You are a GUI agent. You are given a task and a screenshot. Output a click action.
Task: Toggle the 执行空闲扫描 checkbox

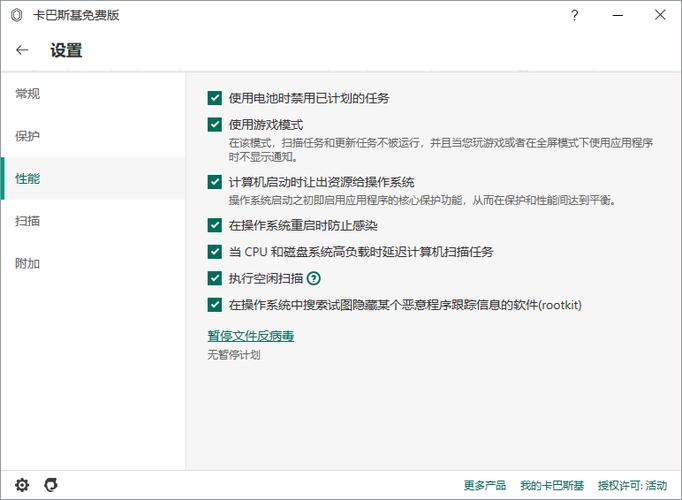214,279
